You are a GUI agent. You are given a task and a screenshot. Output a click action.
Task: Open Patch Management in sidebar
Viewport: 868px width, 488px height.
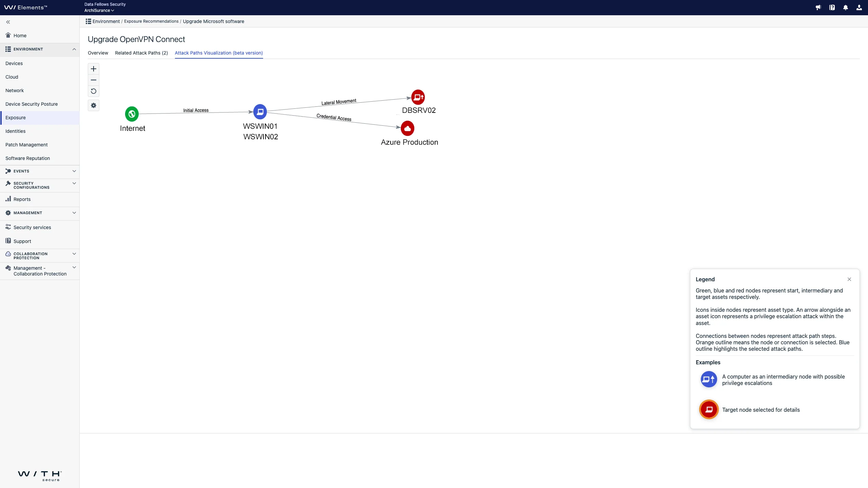(x=26, y=145)
